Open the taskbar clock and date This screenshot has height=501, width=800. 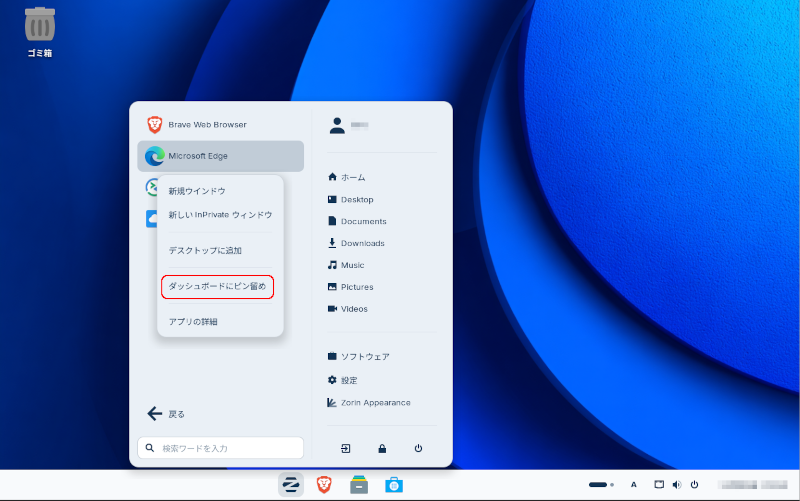coord(753,485)
